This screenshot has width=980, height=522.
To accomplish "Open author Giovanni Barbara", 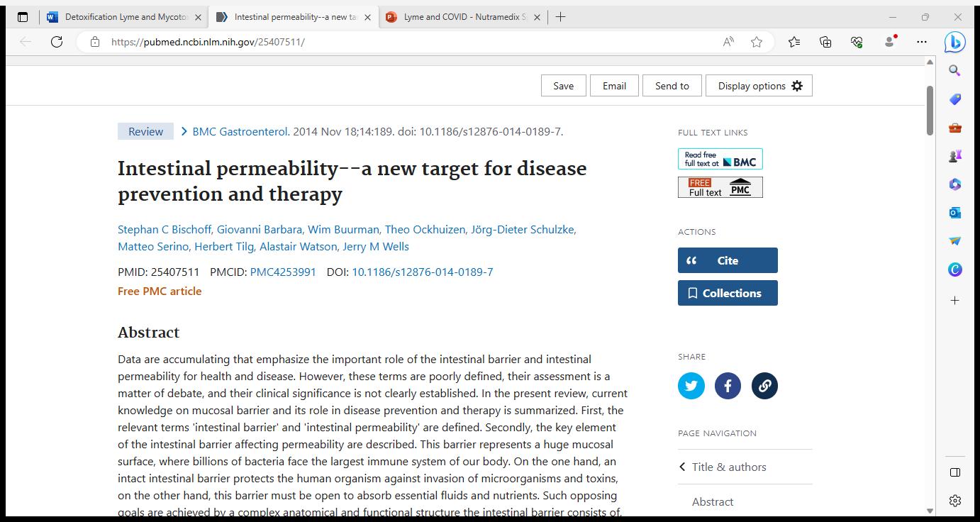I will click(260, 229).
